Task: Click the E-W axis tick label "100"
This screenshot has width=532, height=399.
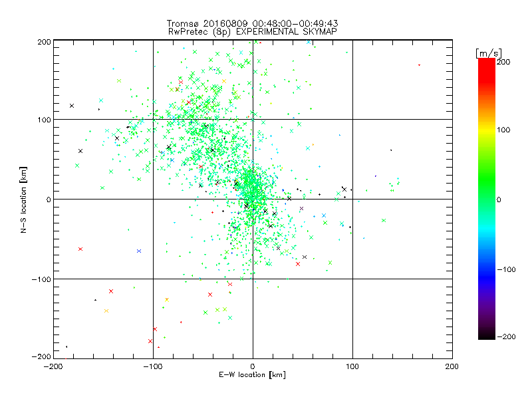Action: [x=352, y=366]
